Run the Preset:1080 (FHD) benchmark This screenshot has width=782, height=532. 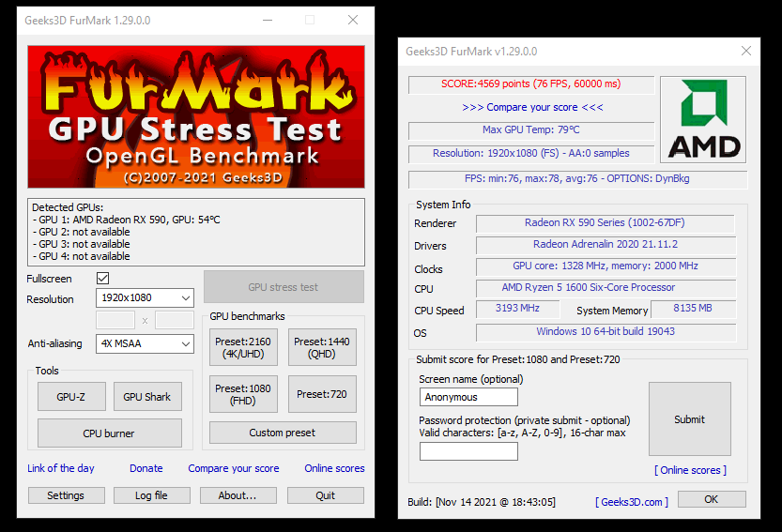click(243, 394)
